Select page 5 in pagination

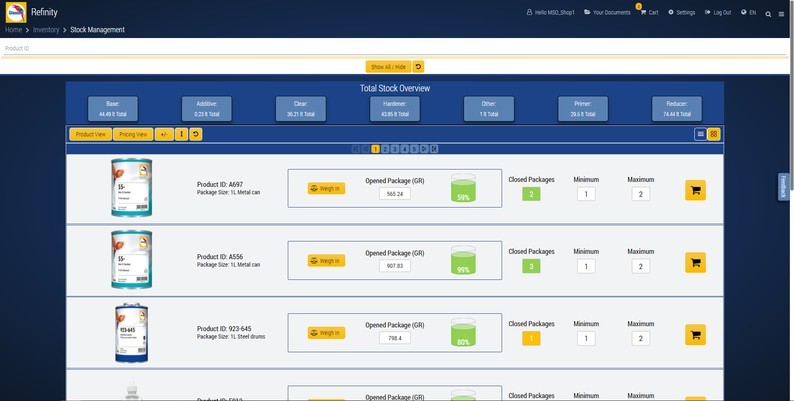point(414,149)
